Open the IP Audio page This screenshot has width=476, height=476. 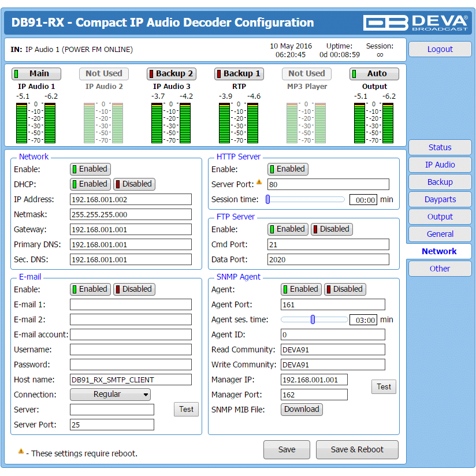pos(440,165)
